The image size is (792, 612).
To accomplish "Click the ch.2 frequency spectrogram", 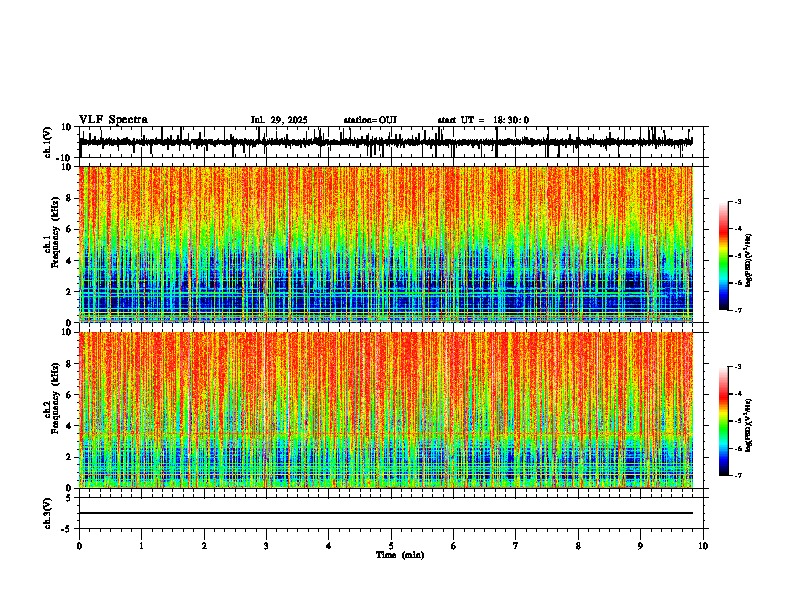I will (x=386, y=410).
